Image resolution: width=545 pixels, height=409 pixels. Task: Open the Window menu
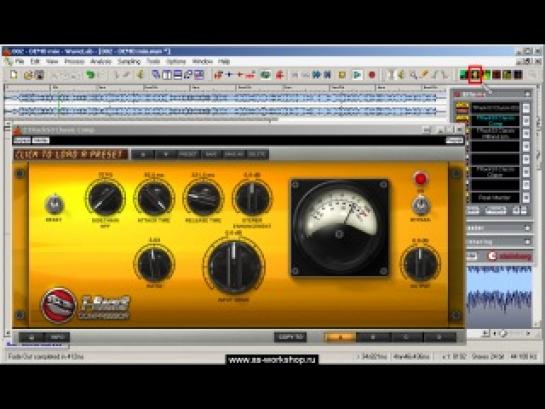[x=202, y=62]
